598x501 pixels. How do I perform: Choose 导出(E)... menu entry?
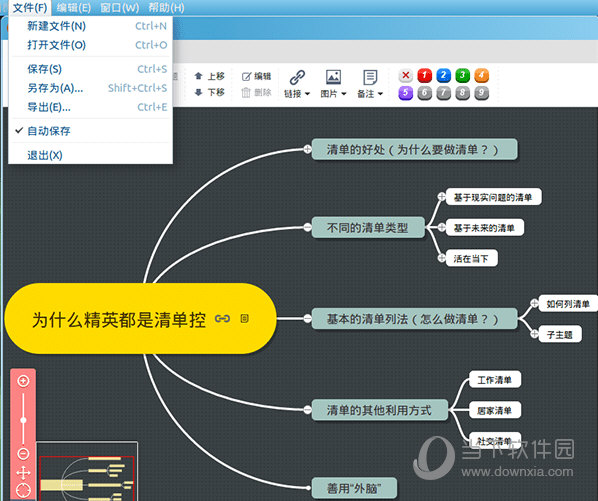pyautogui.click(x=90, y=107)
